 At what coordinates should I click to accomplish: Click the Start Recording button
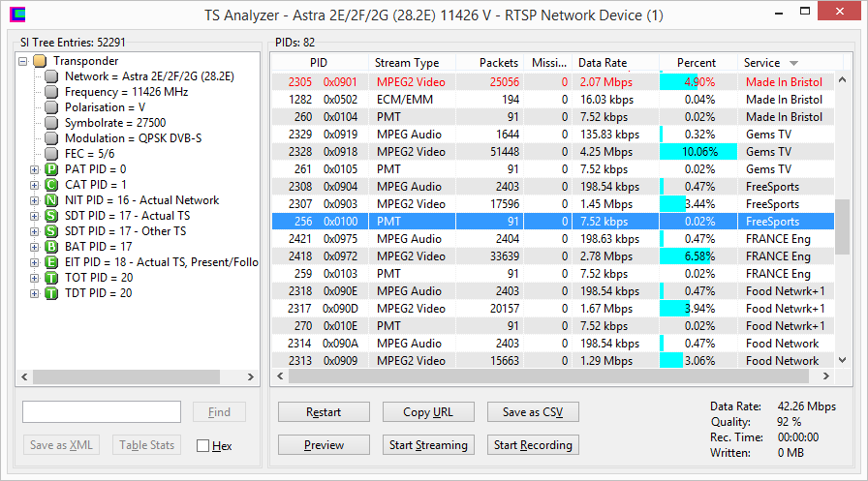(533, 445)
